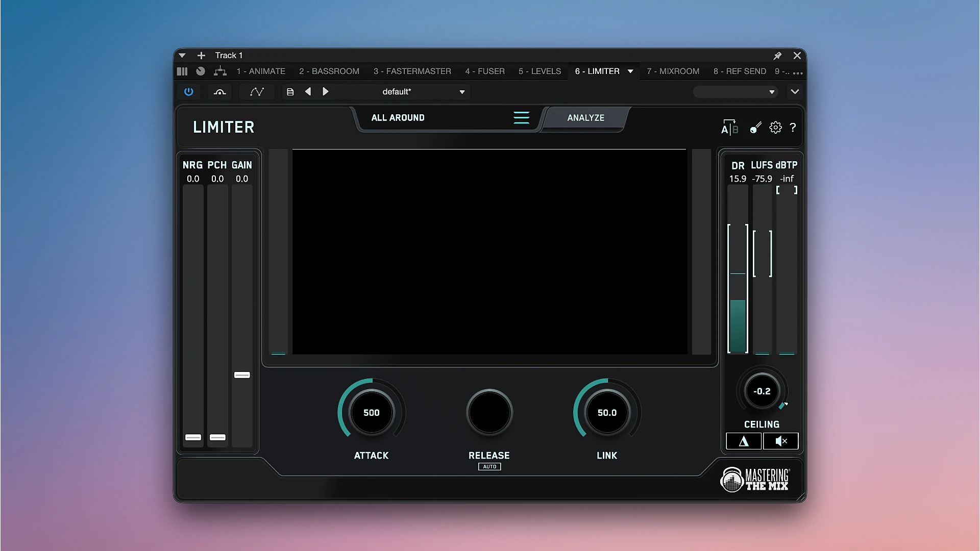
Task: Switch to the 7 - MIXROOM tab
Action: [673, 71]
